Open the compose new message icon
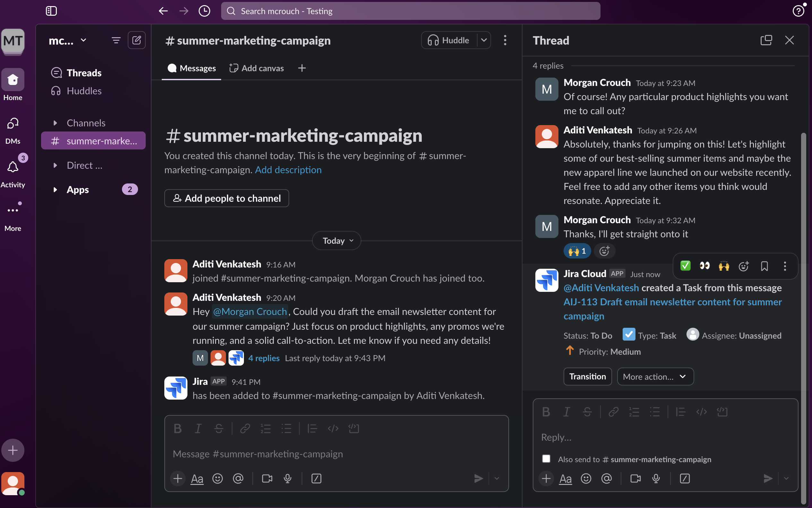 136,40
